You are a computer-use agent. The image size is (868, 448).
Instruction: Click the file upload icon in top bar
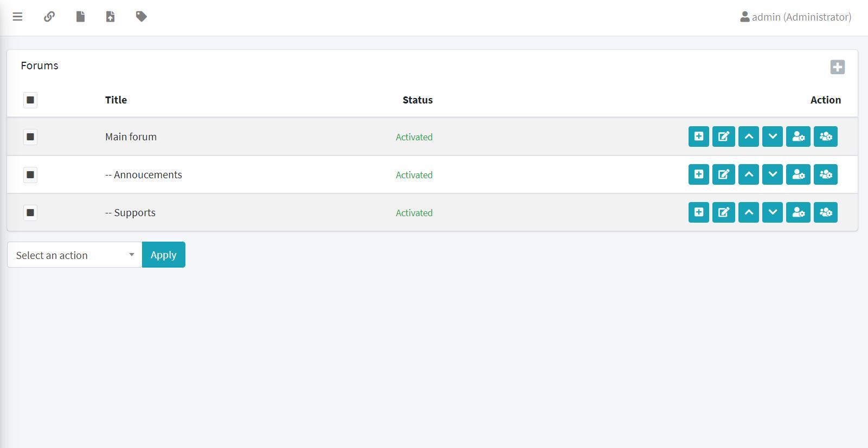(x=110, y=17)
